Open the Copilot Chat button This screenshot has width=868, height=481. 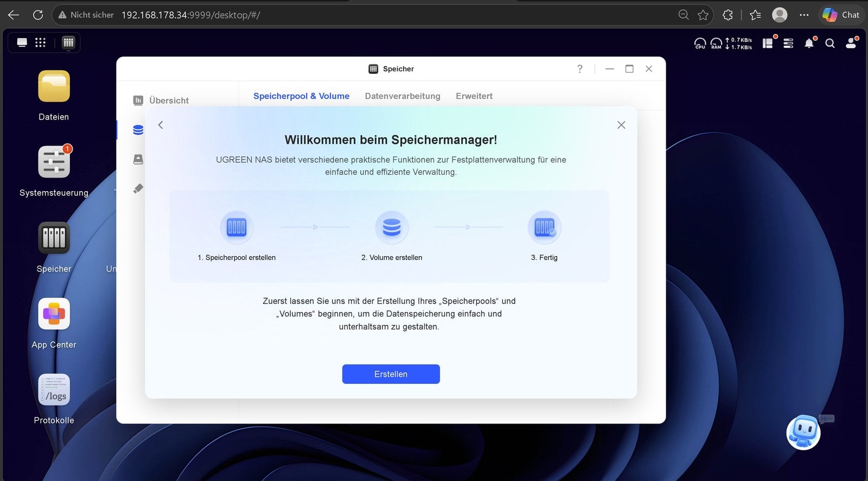click(x=841, y=15)
